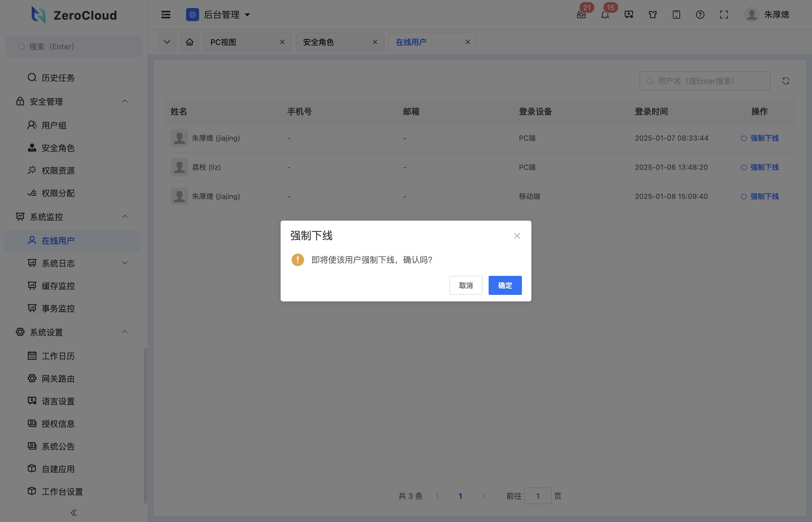Image resolution: width=812 pixels, height=522 pixels.
Task: Focus the 用户名 search input
Action: 705,81
